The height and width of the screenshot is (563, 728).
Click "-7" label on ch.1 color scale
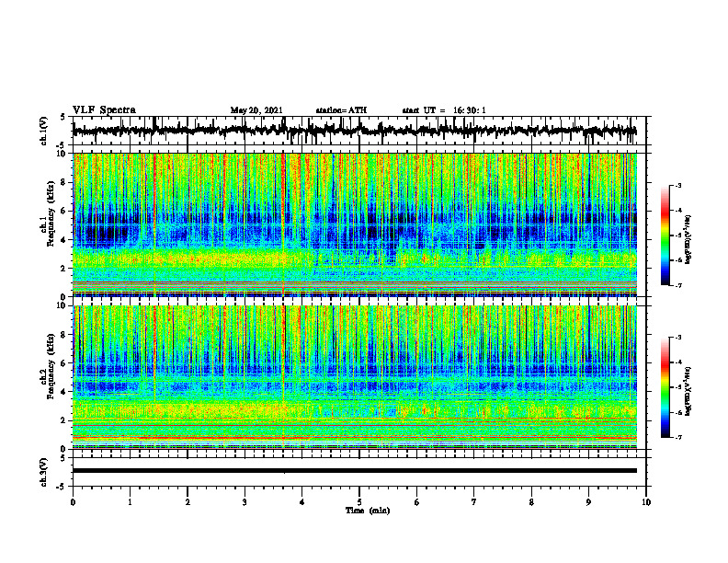(x=677, y=285)
